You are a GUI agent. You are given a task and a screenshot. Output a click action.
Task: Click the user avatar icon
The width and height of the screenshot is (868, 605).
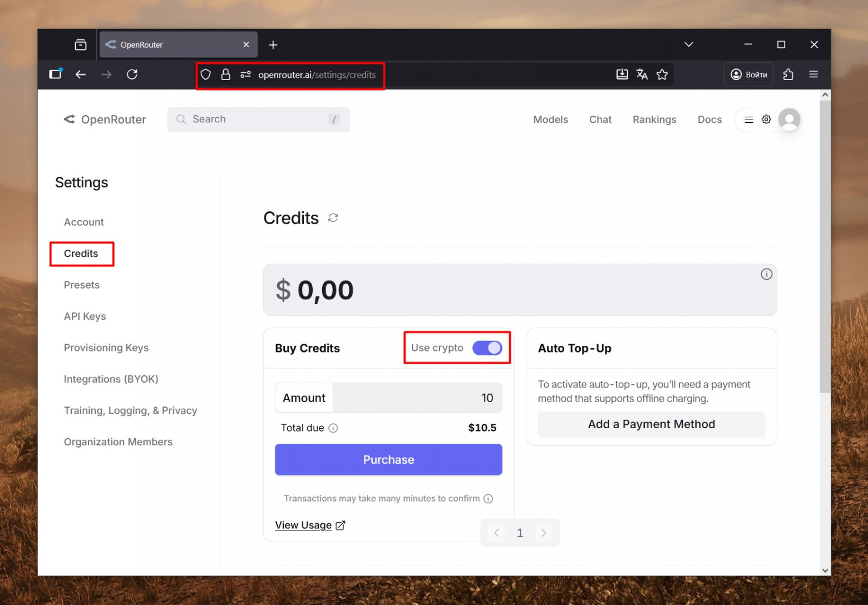click(x=789, y=119)
